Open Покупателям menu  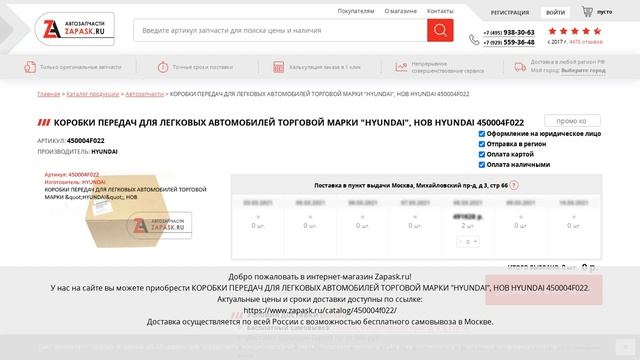356,11
